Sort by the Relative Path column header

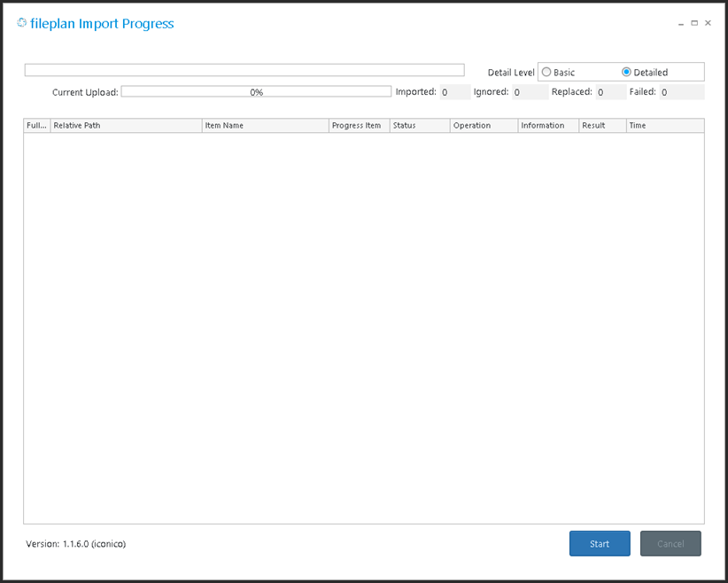point(127,126)
